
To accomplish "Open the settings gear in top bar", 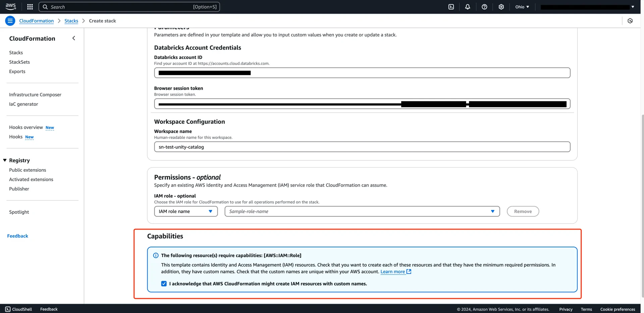I will tap(501, 7).
